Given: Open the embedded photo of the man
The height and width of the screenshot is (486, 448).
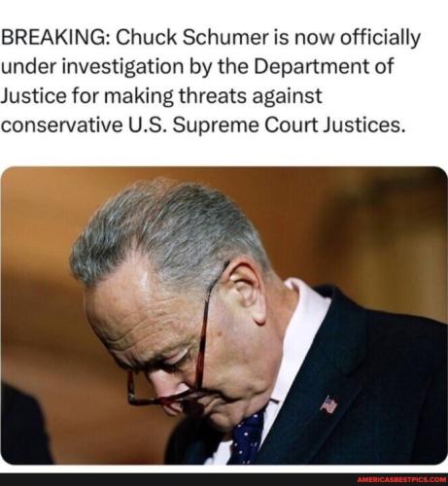Looking at the screenshot, I should pos(224,315).
